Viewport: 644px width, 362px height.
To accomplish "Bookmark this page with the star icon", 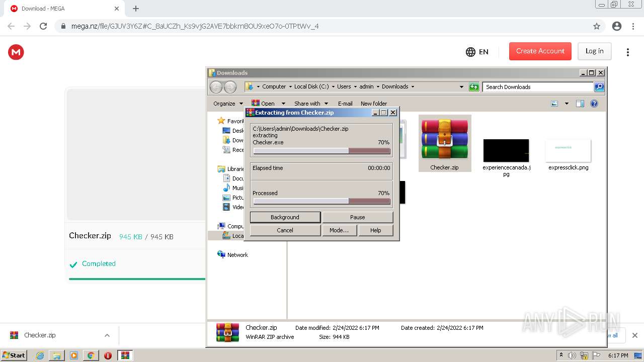I will (x=596, y=26).
